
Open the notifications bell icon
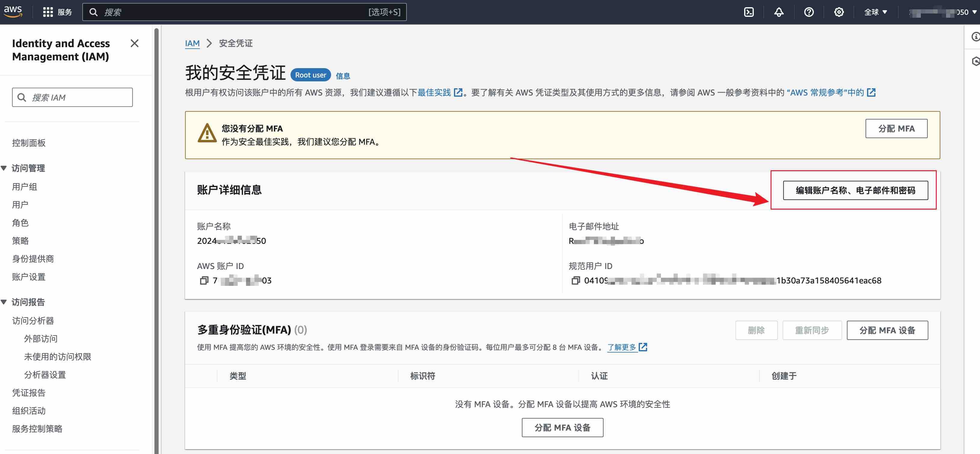(x=779, y=12)
